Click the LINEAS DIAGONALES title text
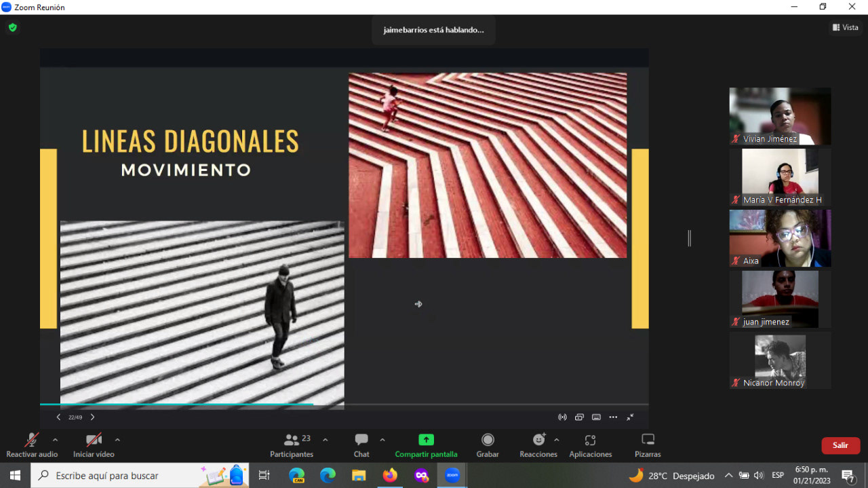868x488 pixels. click(x=190, y=141)
